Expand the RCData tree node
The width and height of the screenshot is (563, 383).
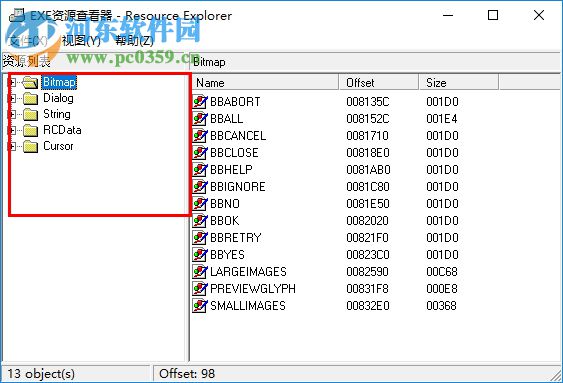[x=11, y=130]
